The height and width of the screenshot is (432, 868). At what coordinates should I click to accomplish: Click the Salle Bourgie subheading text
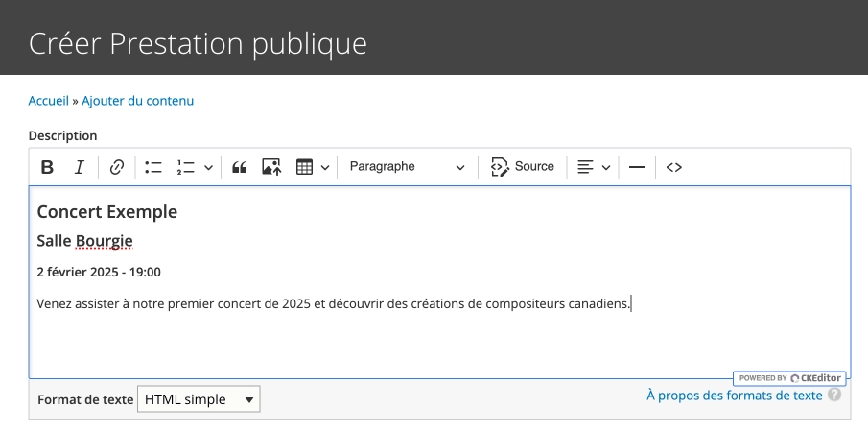click(84, 241)
